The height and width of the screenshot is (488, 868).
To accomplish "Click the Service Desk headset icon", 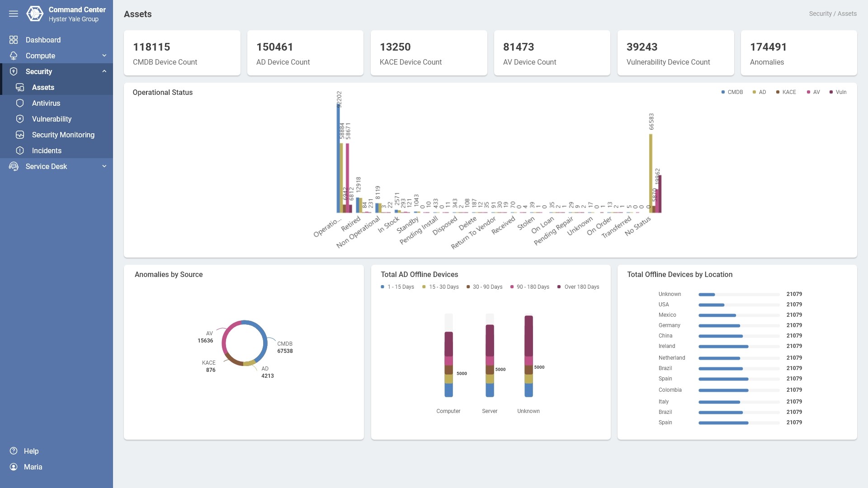I will (x=14, y=166).
